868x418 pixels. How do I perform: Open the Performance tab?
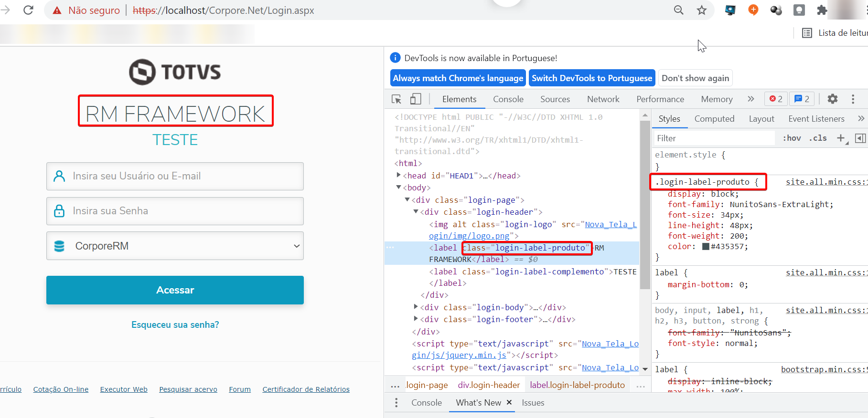[x=660, y=99]
